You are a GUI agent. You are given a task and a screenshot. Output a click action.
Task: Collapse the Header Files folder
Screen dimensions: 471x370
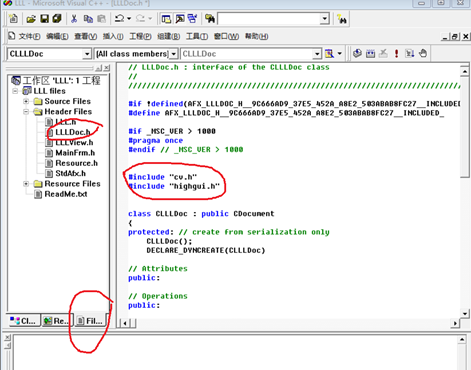point(26,111)
